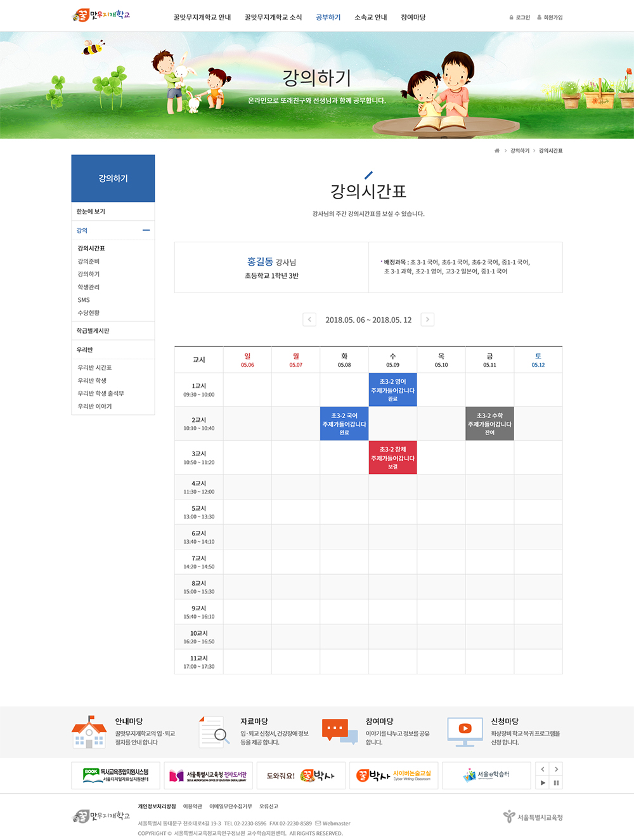Image resolution: width=634 pixels, height=840 pixels.
Task: Go to next week in timetable
Action: point(427,320)
